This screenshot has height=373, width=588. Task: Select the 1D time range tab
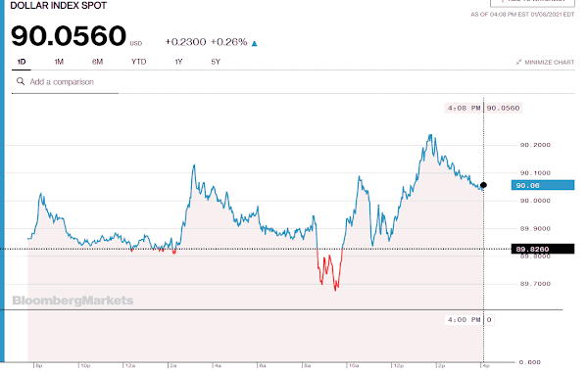(22, 62)
